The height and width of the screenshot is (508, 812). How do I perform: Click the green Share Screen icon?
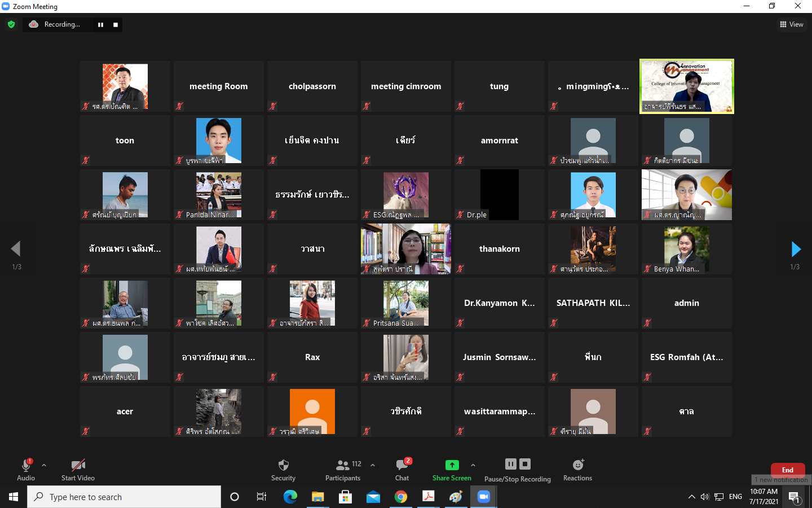(x=452, y=465)
